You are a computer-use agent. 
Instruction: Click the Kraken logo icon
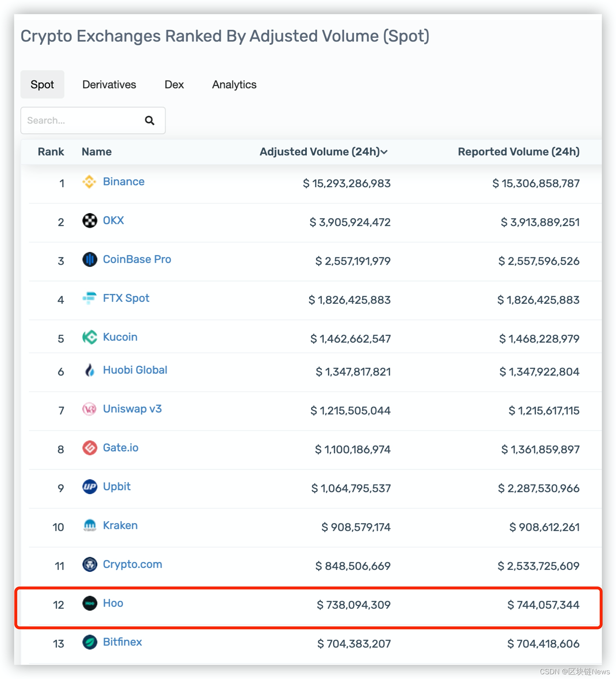(x=89, y=526)
